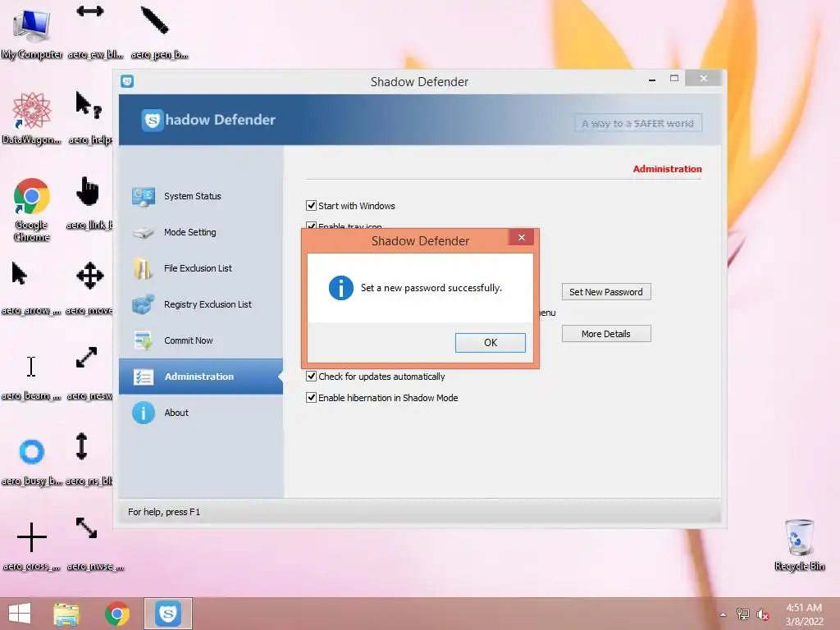Open the Windows Start button
840x630 pixels.
click(x=20, y=614)
